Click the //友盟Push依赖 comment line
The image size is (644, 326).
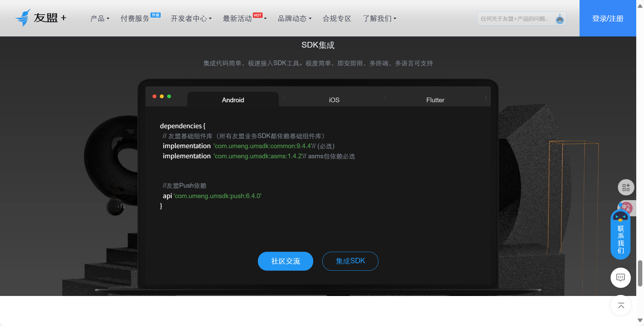[x=185, y=186]
